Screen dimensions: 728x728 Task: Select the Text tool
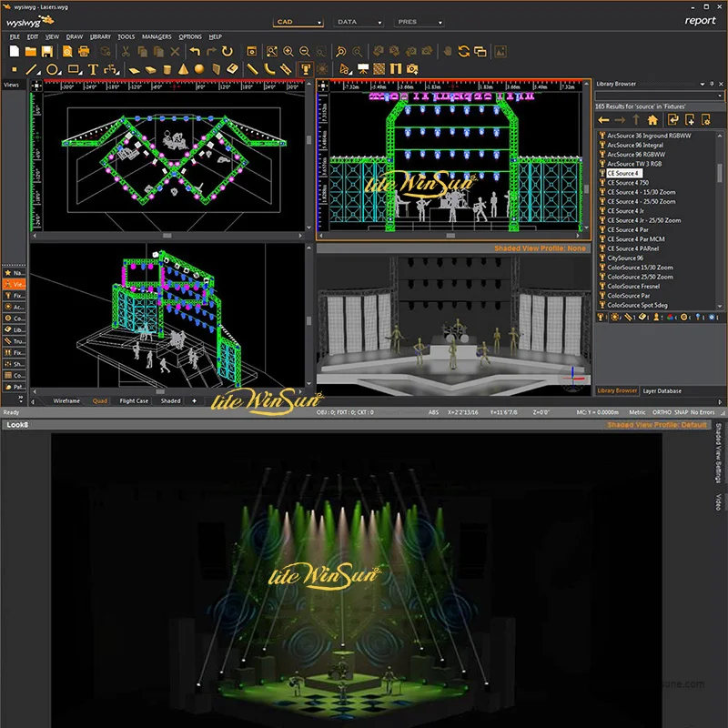pyautogui.click(x=93, y=68)
